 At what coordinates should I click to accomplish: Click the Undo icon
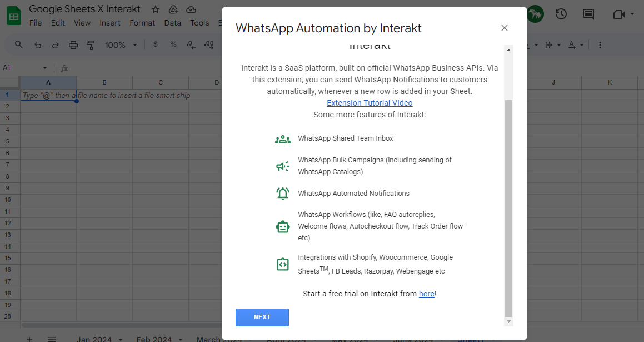[38, 44]
